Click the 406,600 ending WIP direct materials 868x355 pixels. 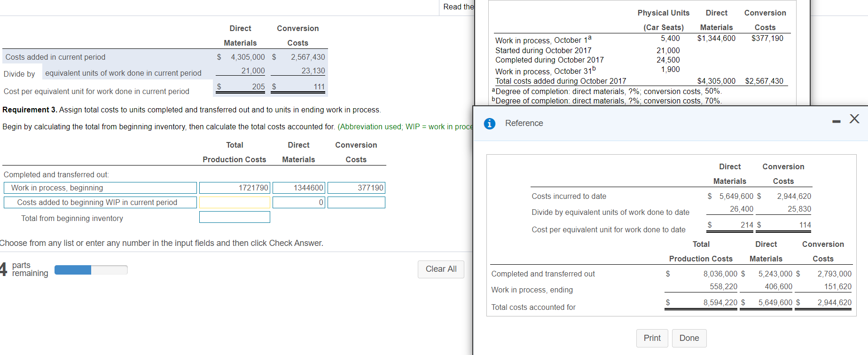[778, 286]
